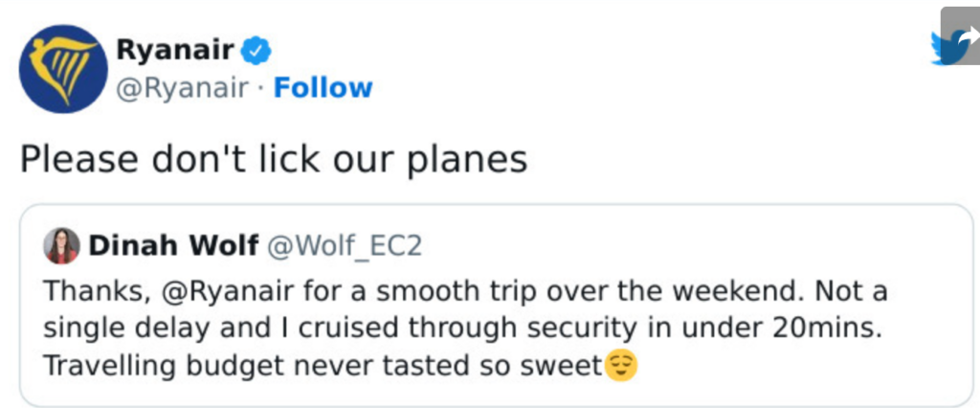This screenshot has height=408, width=980.
Task: Follow the Ryanair account
Action: (323, 88)
